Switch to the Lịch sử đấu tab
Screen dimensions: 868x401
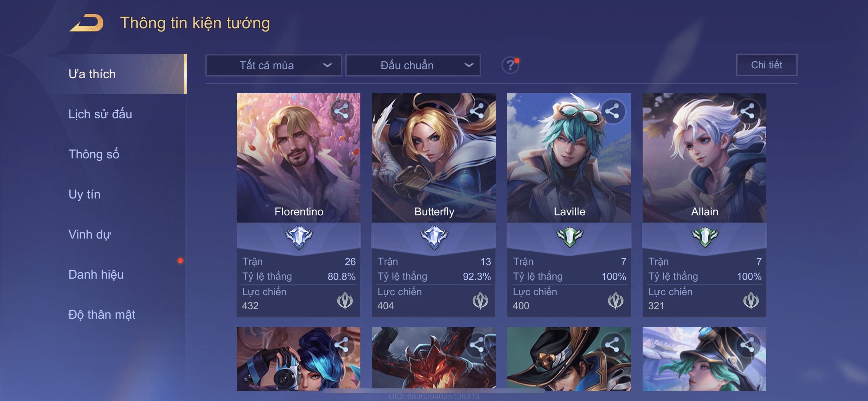(100, 114)
